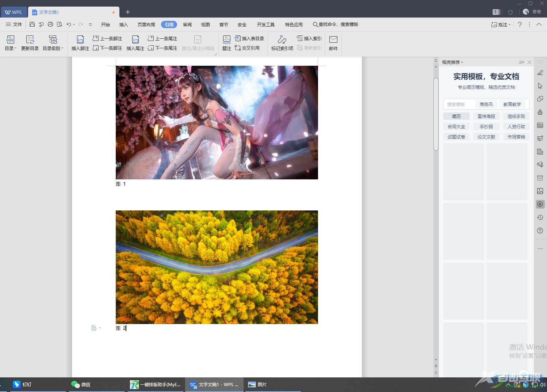
Task: Click the selection cursor icon in right sidebar
Action: click(x=540, y=86)
